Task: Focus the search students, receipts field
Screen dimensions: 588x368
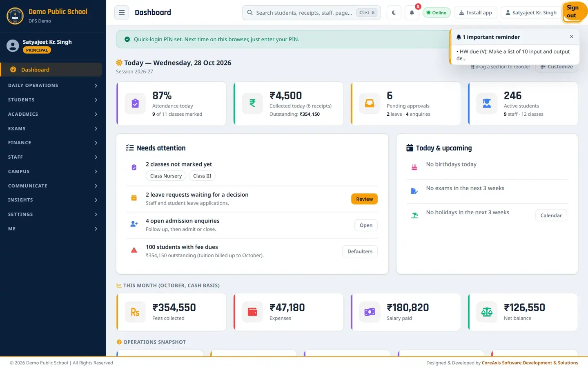Action: click(x=312, y=13)
